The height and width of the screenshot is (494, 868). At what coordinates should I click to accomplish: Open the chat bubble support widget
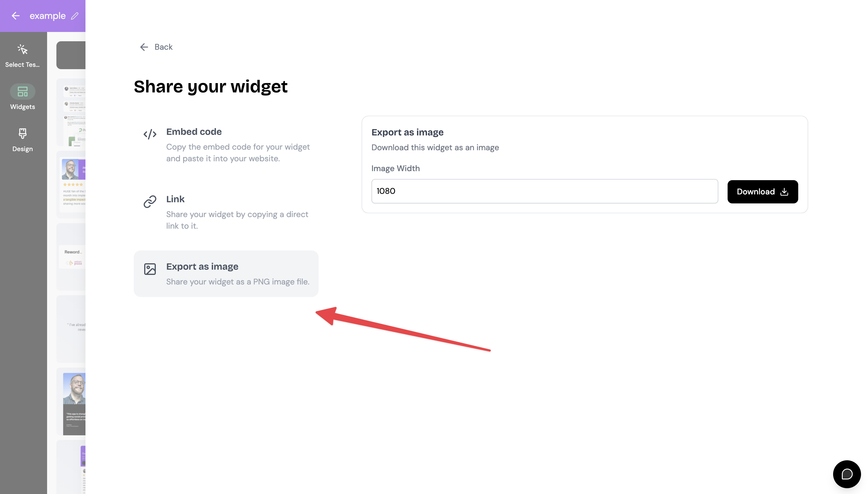click(x=846, y=474)
